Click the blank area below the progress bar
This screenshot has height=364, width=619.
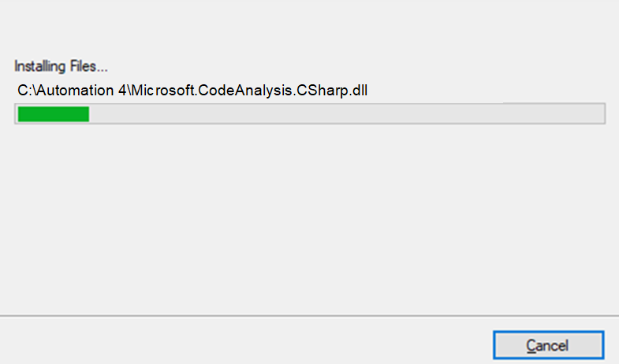pyautogui.click(x=308, y=213)
